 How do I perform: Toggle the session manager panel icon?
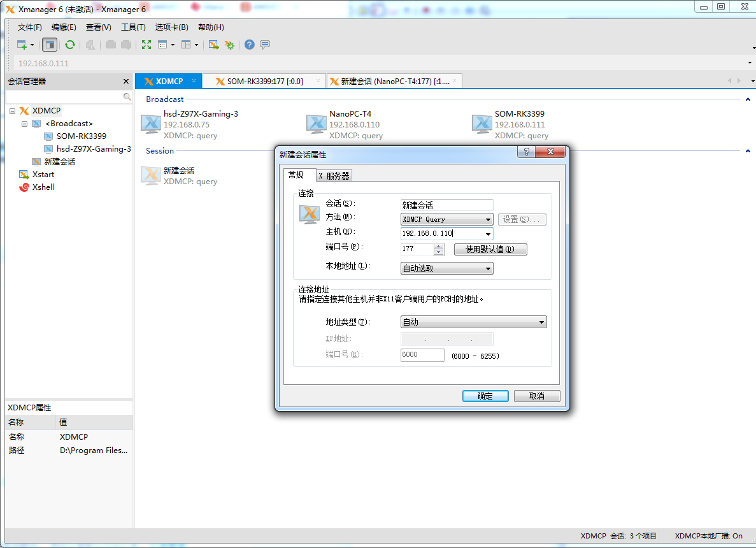[x=49, y=45]
